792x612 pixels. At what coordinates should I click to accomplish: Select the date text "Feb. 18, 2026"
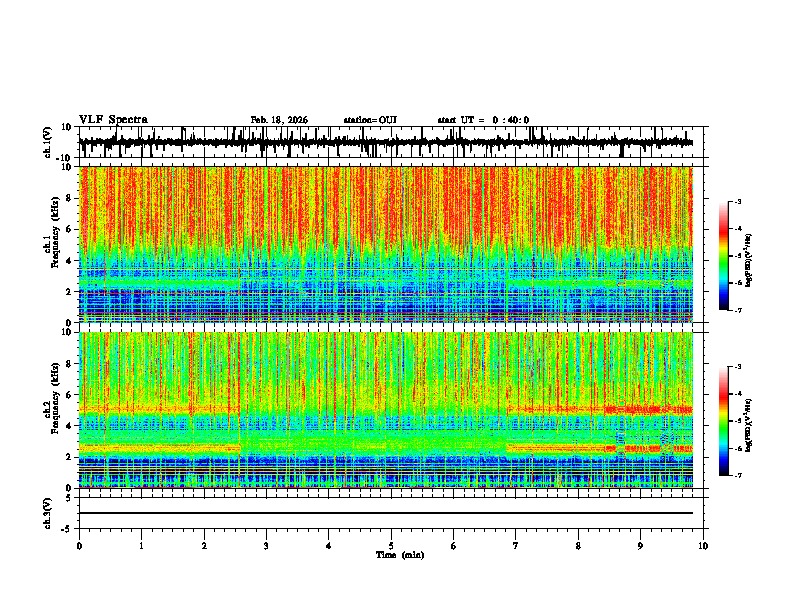point(279,120)
